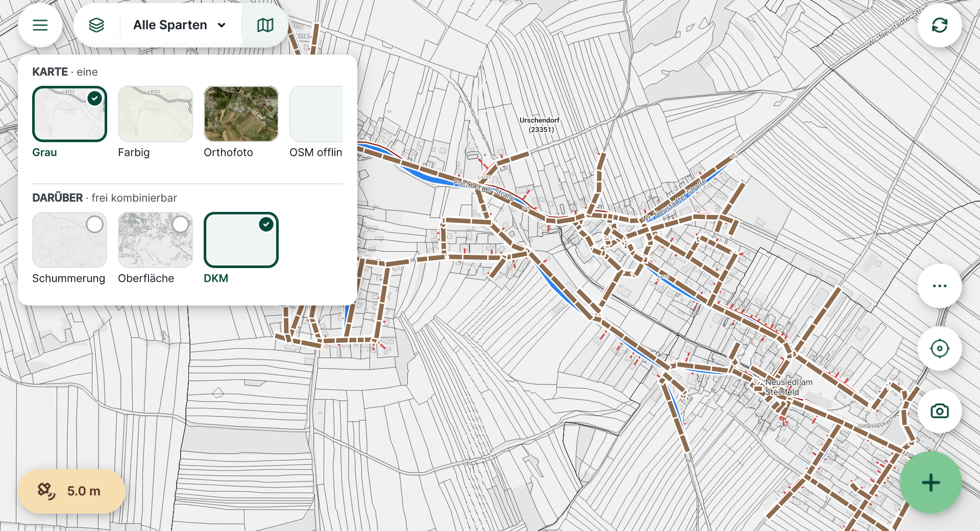Switch base map to Farbig

point(155,114)
